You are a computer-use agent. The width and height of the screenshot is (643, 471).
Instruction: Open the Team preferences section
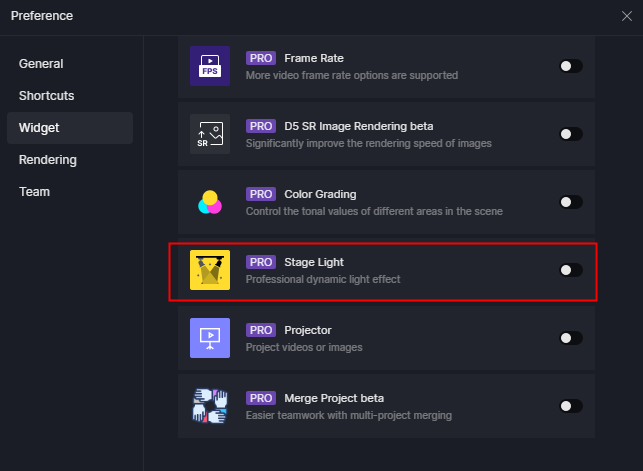[34, 192]
